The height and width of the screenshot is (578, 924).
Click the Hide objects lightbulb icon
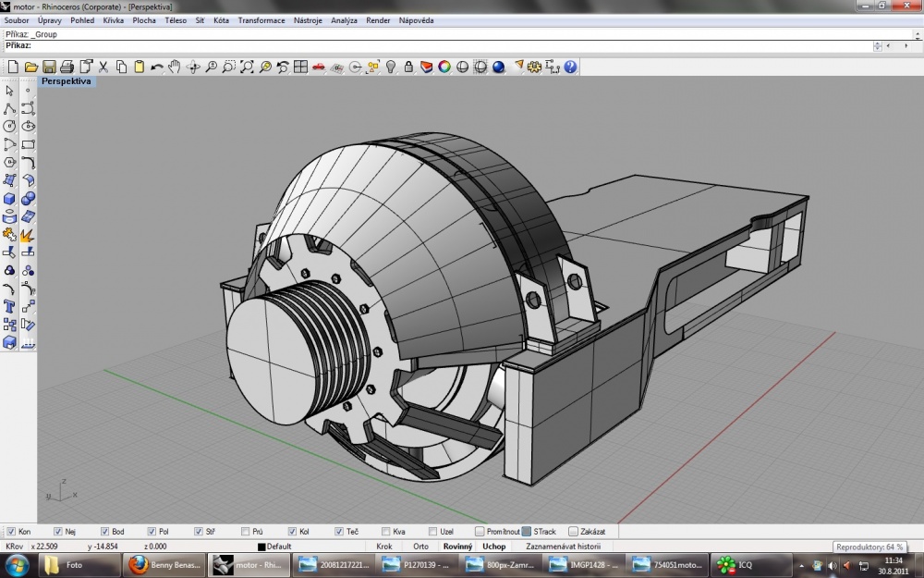[391, 67]
